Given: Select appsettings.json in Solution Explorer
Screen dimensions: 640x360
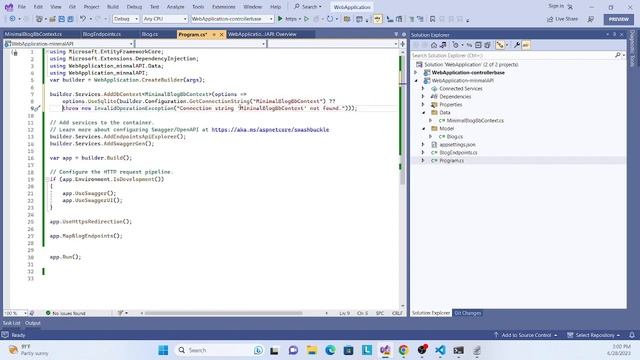Looking at the screenshot, I should 457,144.
